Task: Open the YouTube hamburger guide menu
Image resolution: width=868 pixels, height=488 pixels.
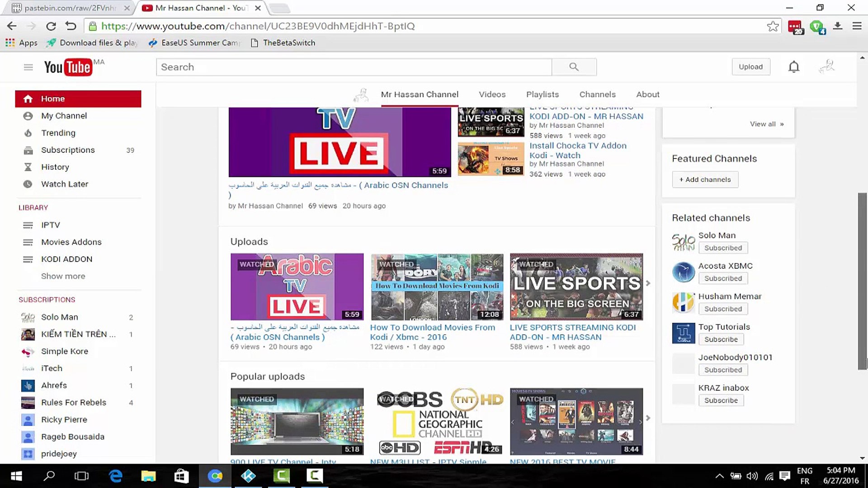Action: click(x=28, y=67)
